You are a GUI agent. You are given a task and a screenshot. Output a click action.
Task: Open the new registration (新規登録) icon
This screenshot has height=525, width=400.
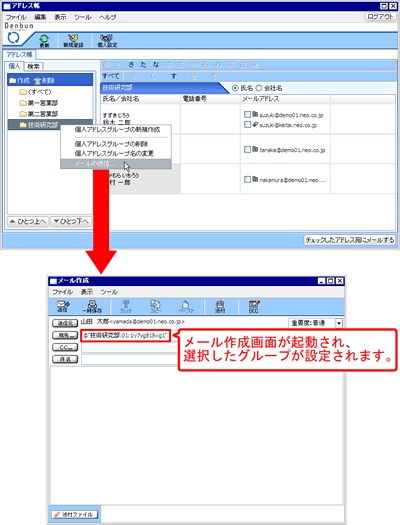[x=73, y=41]
